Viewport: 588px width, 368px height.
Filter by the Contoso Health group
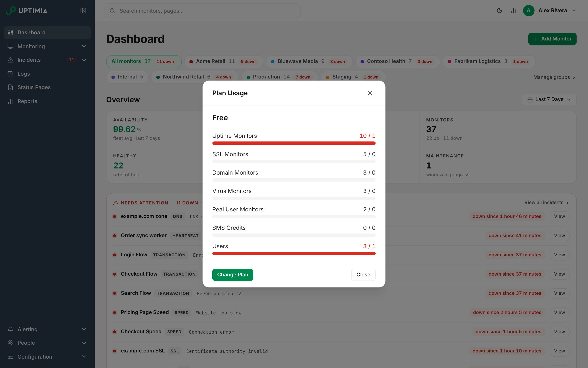[x=398, y=61]
